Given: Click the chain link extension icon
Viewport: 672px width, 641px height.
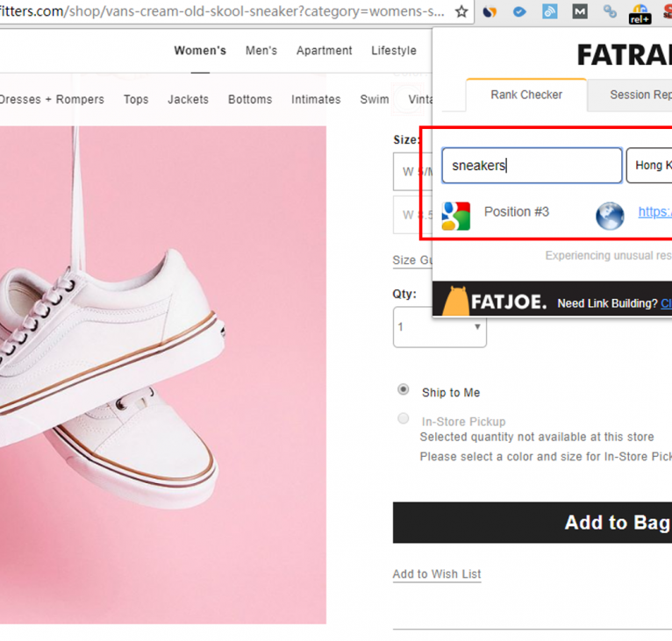Looking at the screenshot, I should [610, 12].
